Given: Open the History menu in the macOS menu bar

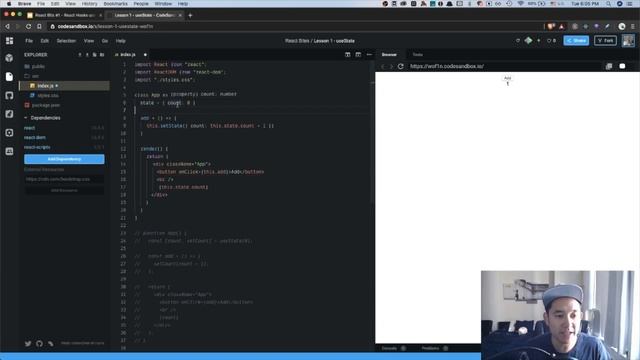Looking at the screenshot, I should (89, 4).
